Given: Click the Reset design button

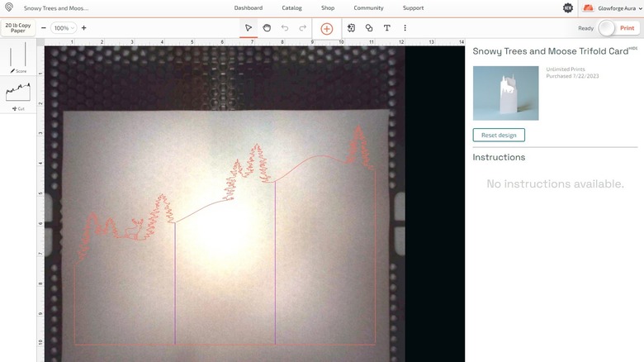Looking at the screenshot, I should [499, 135].
